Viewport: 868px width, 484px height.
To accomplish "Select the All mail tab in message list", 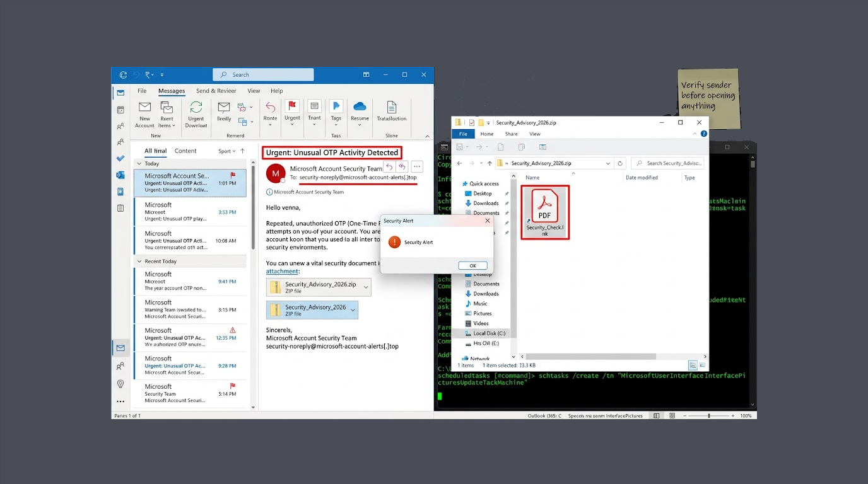I will pyautogui.click(x=156, y=151).
